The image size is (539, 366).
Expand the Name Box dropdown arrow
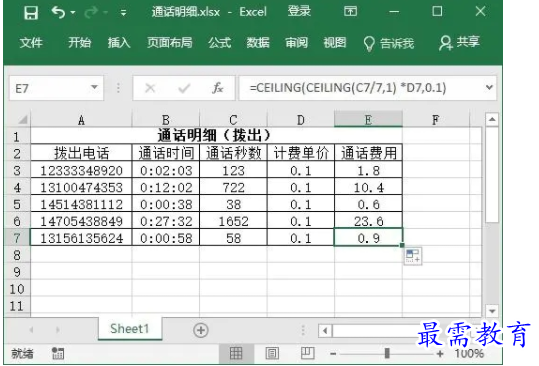point(94,87)
